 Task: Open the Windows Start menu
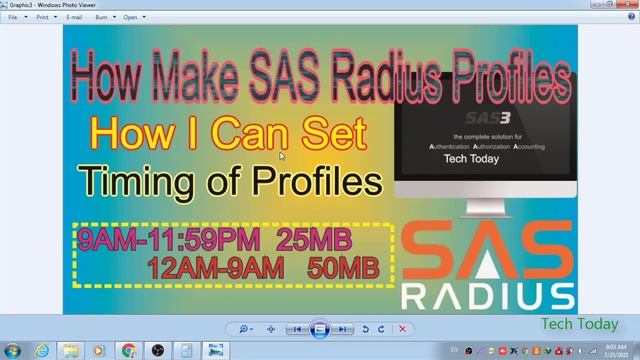[13, 351]
